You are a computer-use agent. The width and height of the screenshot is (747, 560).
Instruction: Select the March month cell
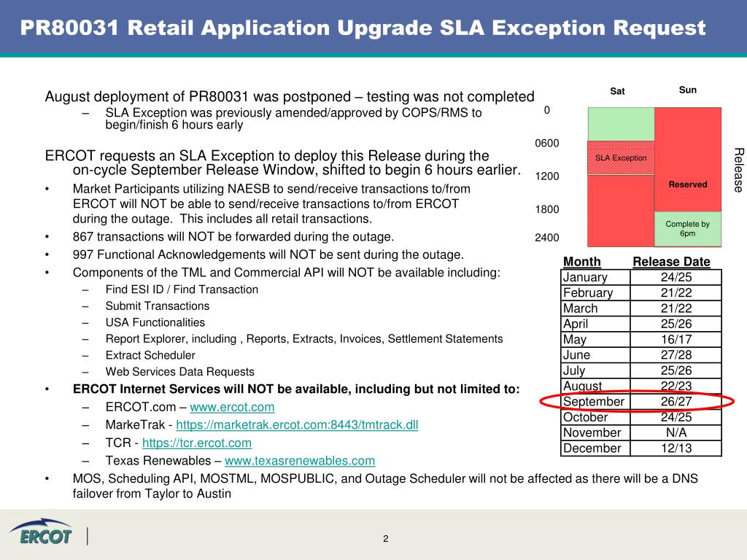595,308
